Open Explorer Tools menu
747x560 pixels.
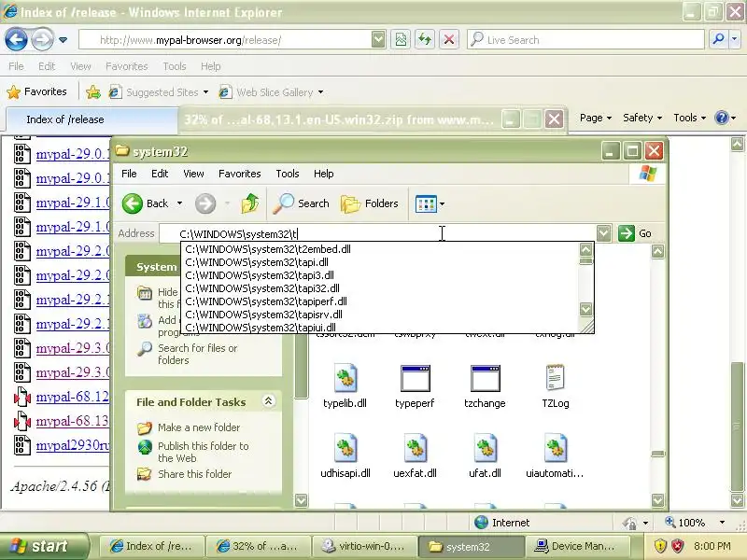tap(288, 174)
